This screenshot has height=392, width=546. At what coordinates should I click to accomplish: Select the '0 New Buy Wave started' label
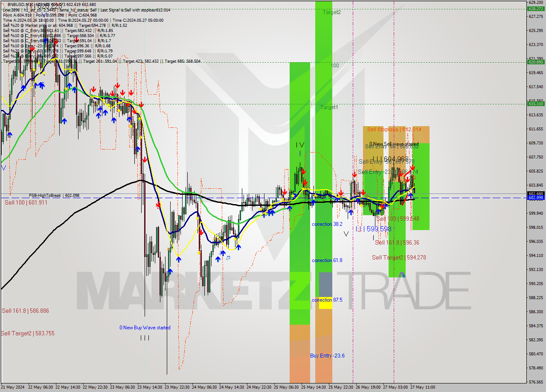pos(145,328)
